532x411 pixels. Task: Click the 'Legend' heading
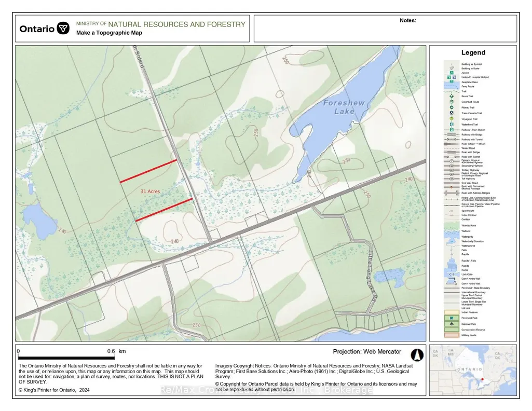click(x=473, y=52)
